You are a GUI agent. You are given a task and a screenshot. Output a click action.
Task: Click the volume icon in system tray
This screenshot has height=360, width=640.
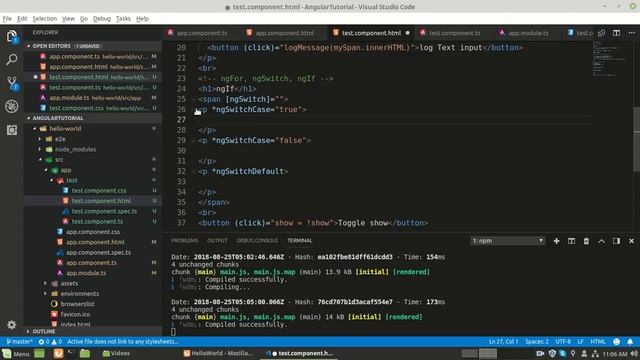point(634,353)
